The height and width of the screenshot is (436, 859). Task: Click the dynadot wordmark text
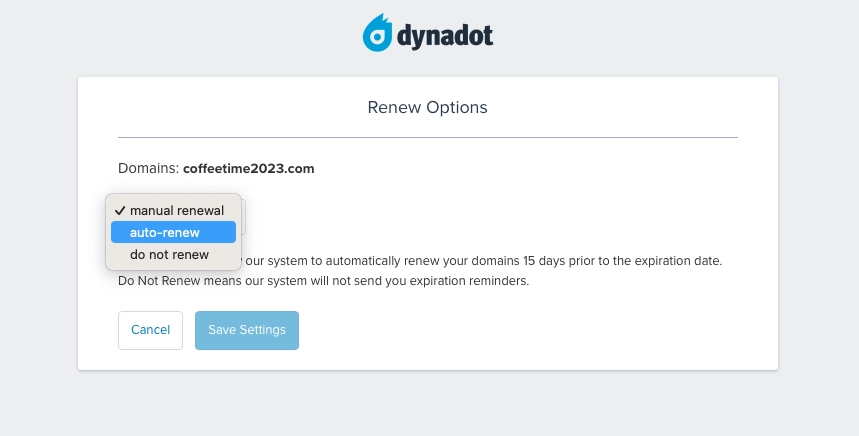tap(446, 37)
